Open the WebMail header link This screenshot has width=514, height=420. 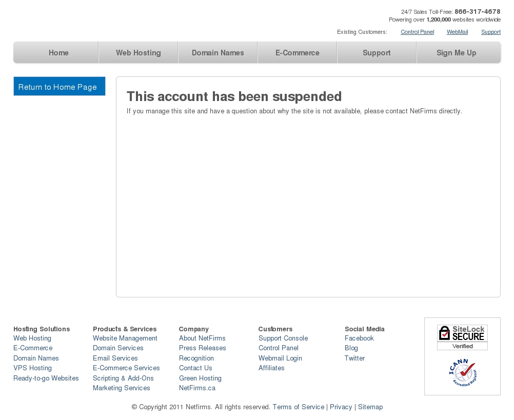coord(457,32)
